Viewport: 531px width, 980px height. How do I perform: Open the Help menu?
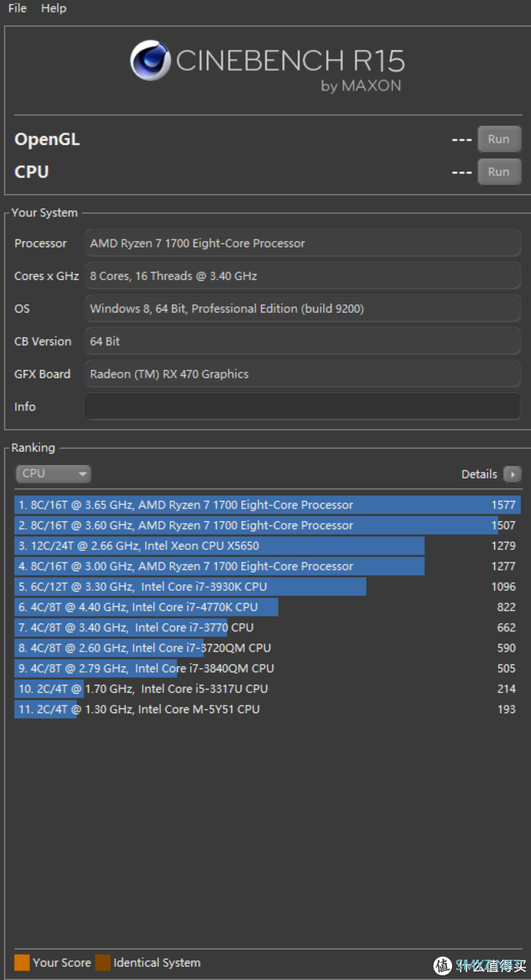coord(54,8)
